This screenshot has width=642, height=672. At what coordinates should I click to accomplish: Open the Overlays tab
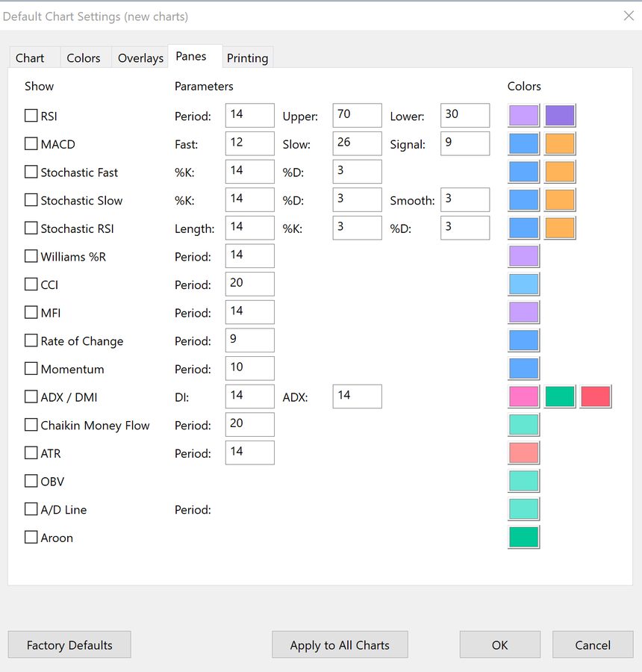click(x=140, y=57)
